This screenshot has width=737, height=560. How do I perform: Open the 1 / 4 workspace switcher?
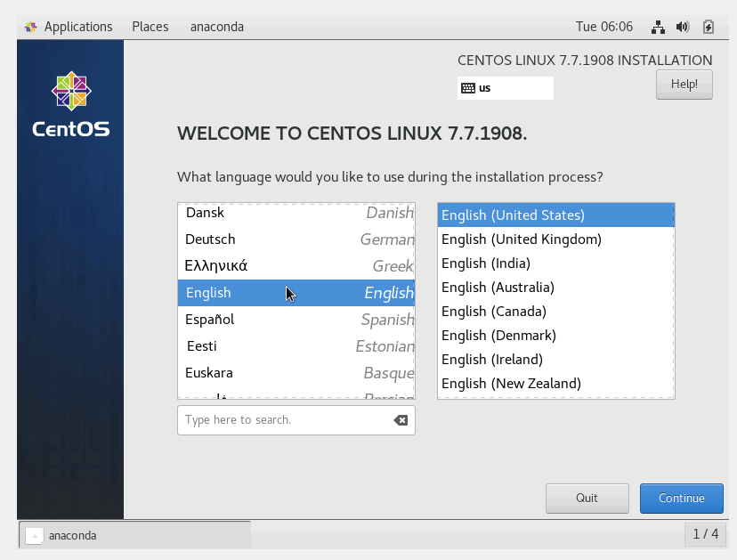705,534
